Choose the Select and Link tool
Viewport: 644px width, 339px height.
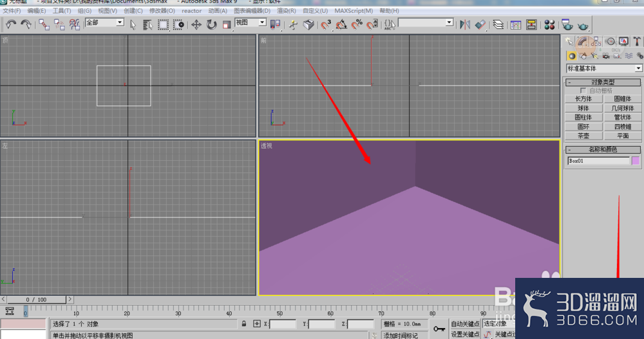pyautogui.click(x=44, y=24)
